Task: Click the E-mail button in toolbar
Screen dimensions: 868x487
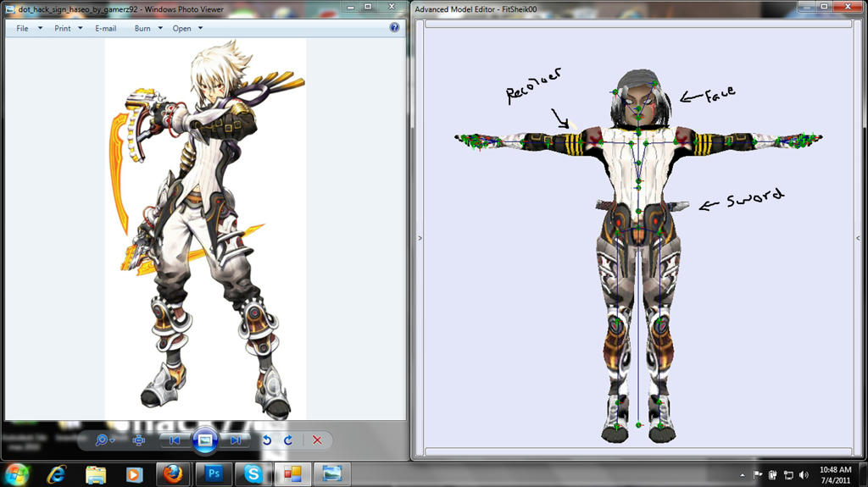Action: [x=106, y=28]
